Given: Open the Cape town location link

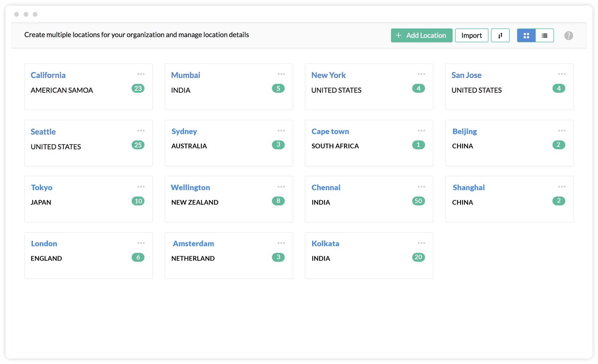Looking at the screenshot, I should [330, 132].
